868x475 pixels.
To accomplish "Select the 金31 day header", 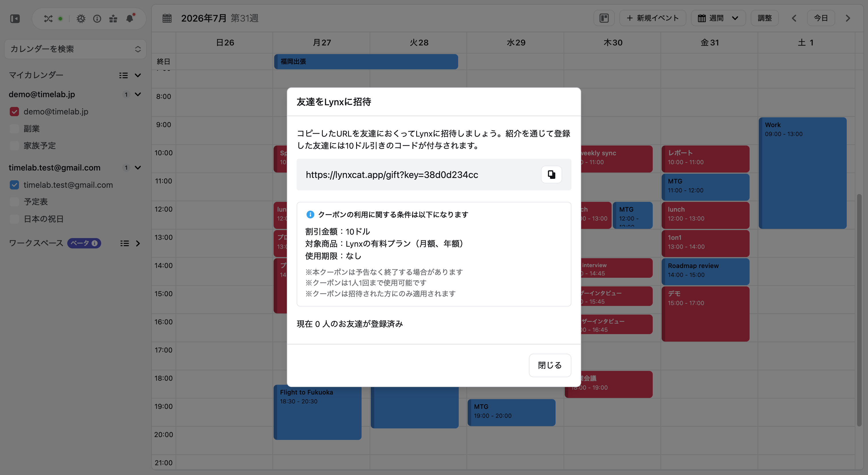I will tap(710, 43).
